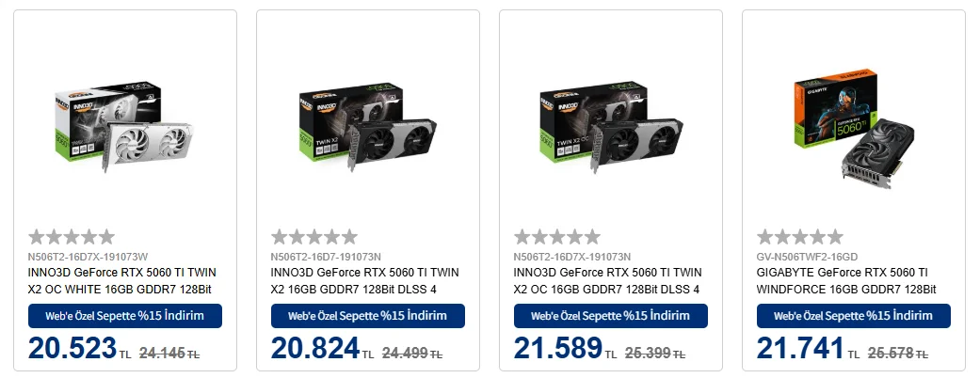Viewport: 980px width, 378px height.
Task: Open INNO3D TWIN X2 OC 16GB DLSS 4 title
Action: (x=608, y=280)
